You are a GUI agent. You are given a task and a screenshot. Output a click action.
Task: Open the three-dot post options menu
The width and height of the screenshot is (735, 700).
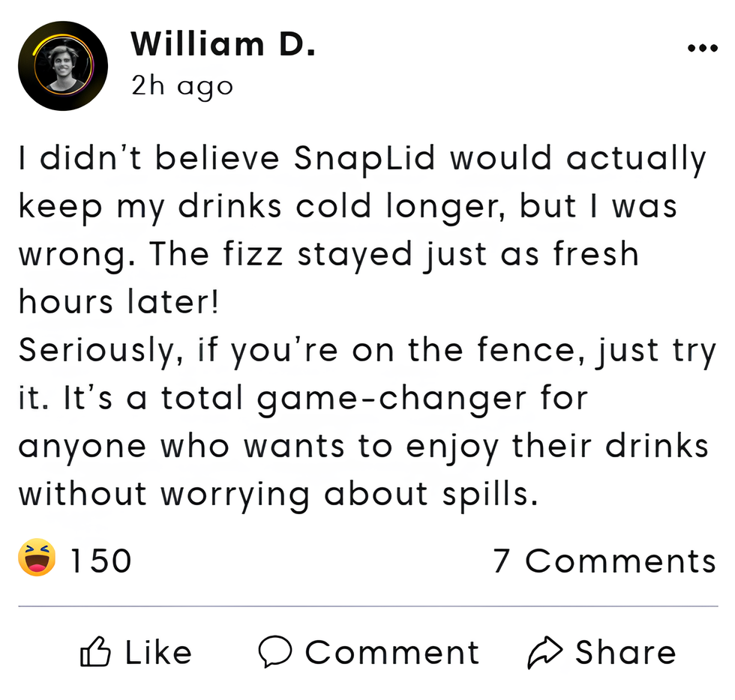[702, 49]
